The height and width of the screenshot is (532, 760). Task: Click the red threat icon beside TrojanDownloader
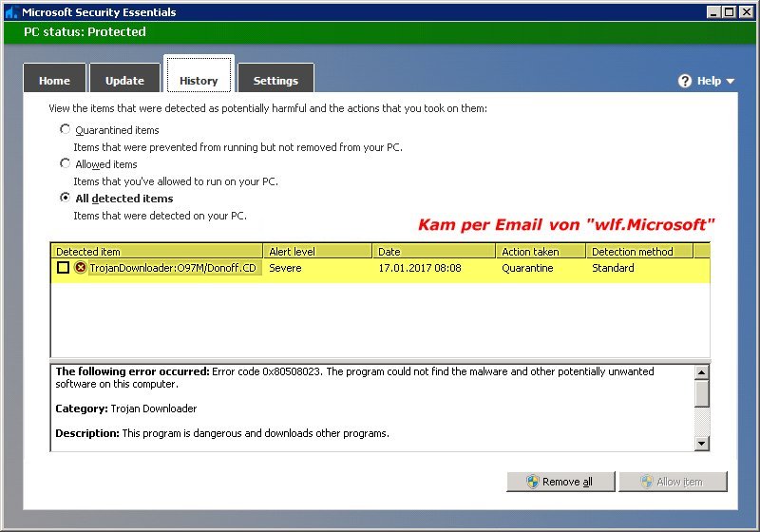81,268
